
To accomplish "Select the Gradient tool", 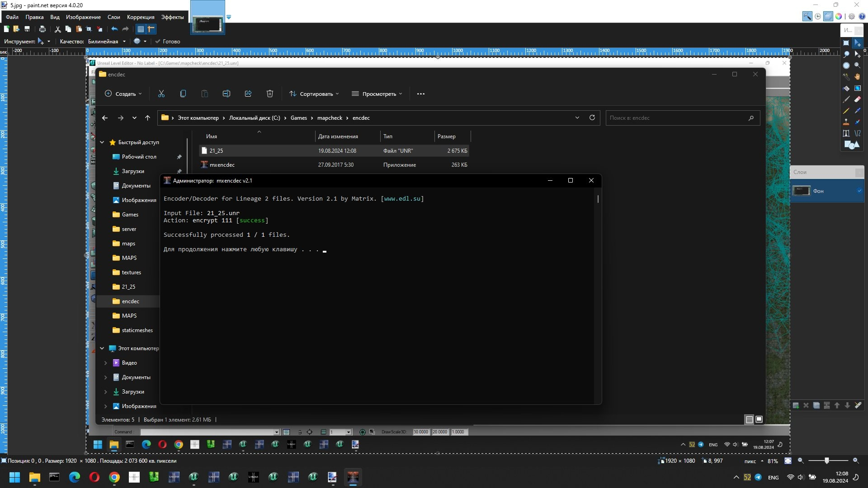I will pyautogui.click(x=857, y=89).
